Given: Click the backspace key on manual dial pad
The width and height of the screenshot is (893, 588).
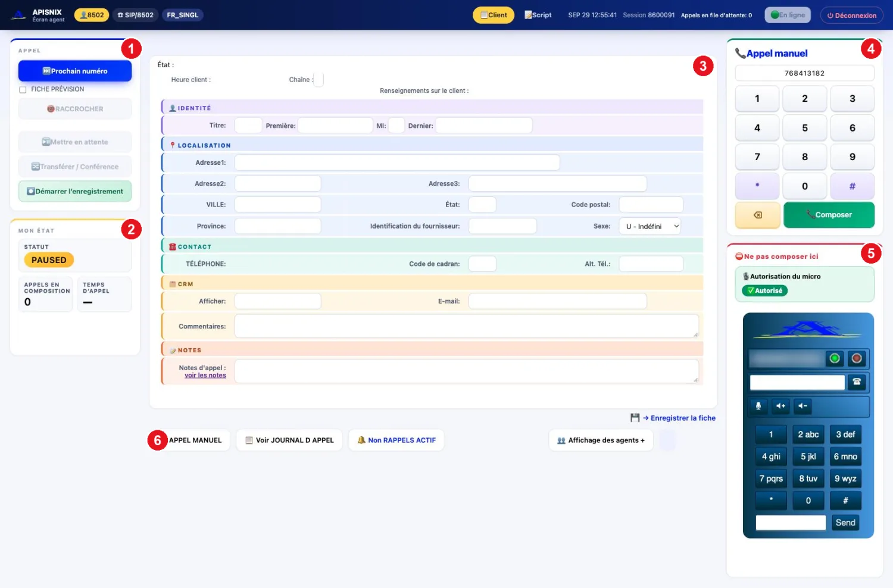Looking at the screenshot, I should click(757, 215).
